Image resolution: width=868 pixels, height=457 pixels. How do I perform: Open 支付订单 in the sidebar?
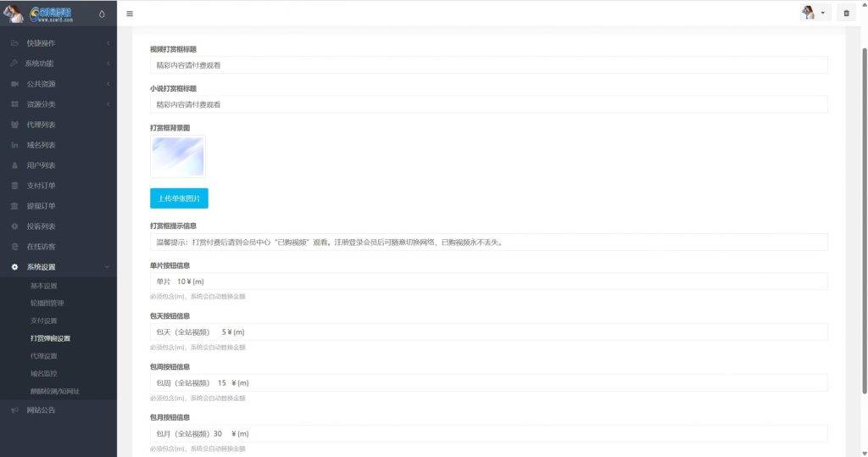point(41,186)
